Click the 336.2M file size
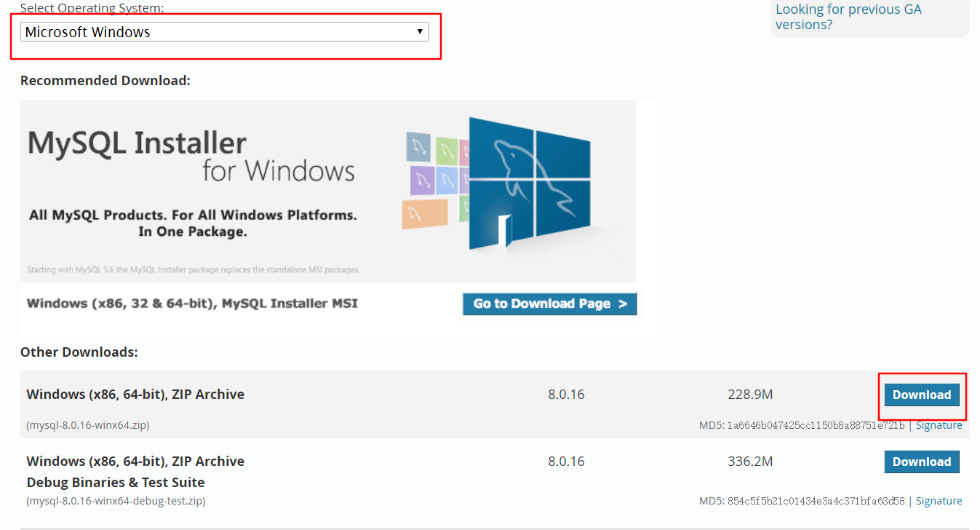The image size is (980, 530). [x=750, y=462]
